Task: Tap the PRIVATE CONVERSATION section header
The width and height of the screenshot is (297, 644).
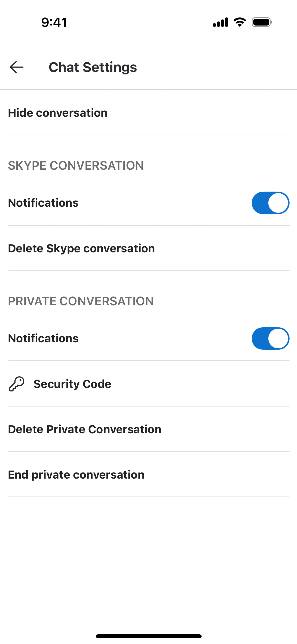Action: click(81, 301)
